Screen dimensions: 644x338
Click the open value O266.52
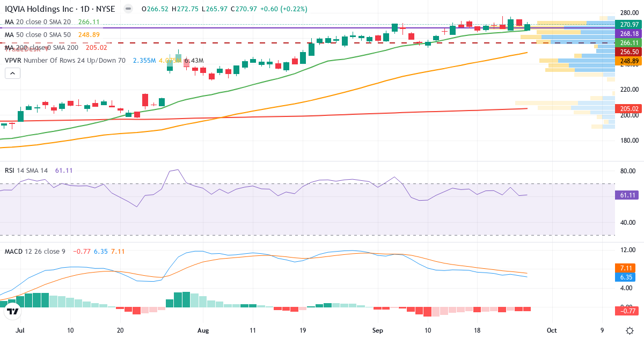point(156,9)
